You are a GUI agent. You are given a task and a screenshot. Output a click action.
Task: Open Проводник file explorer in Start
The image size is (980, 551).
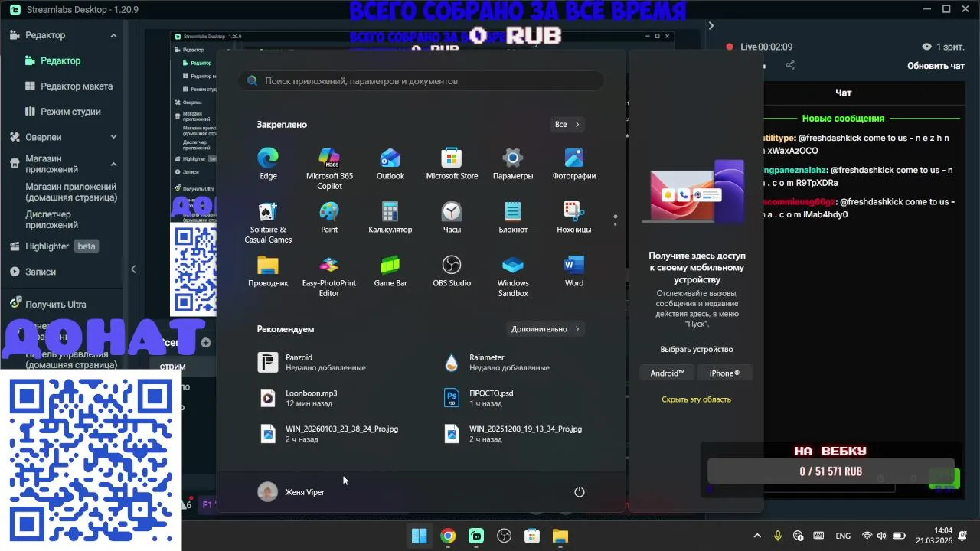[268, 271]
